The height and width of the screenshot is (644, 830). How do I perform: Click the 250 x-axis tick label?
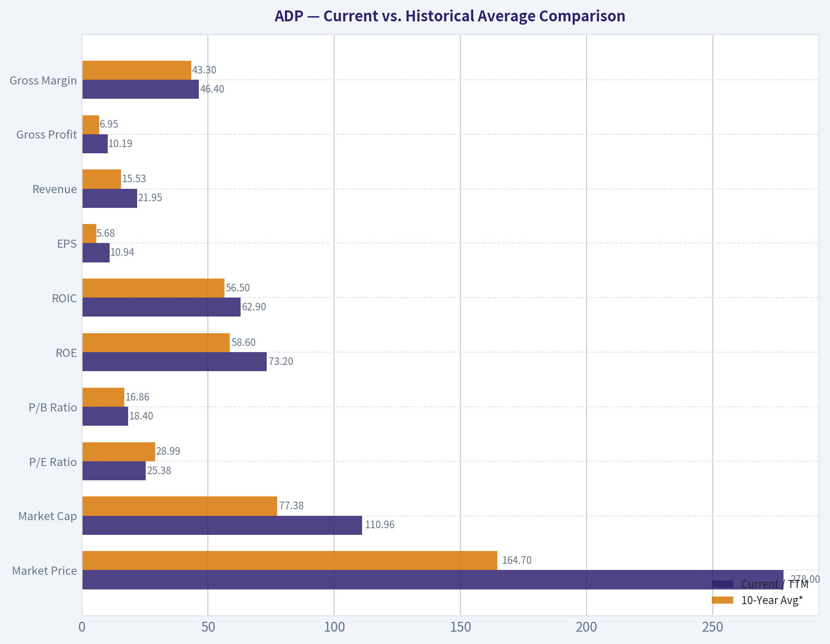713,627
